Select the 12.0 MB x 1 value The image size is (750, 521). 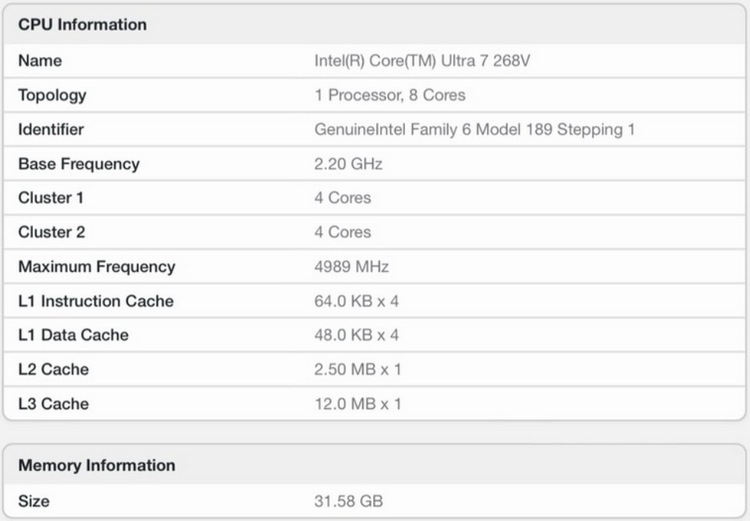click(x=358, y=404)
